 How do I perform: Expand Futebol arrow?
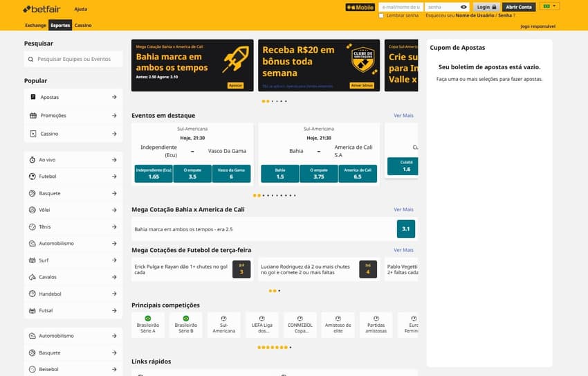[x=114, y=177]
